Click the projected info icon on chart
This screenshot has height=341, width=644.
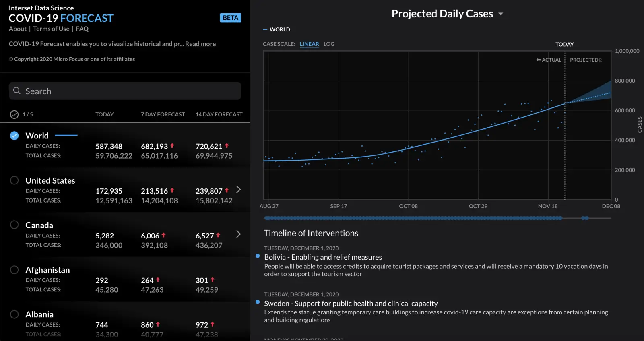pos(601,60)
